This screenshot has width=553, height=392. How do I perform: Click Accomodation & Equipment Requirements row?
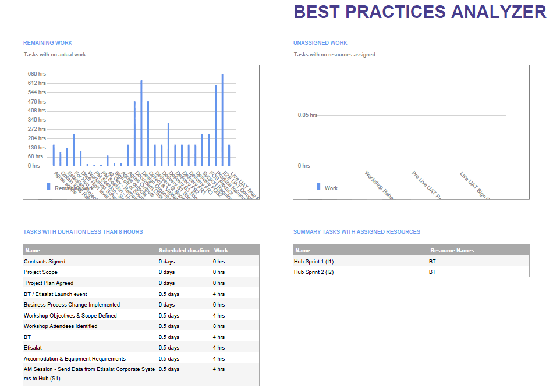[75, 359]
